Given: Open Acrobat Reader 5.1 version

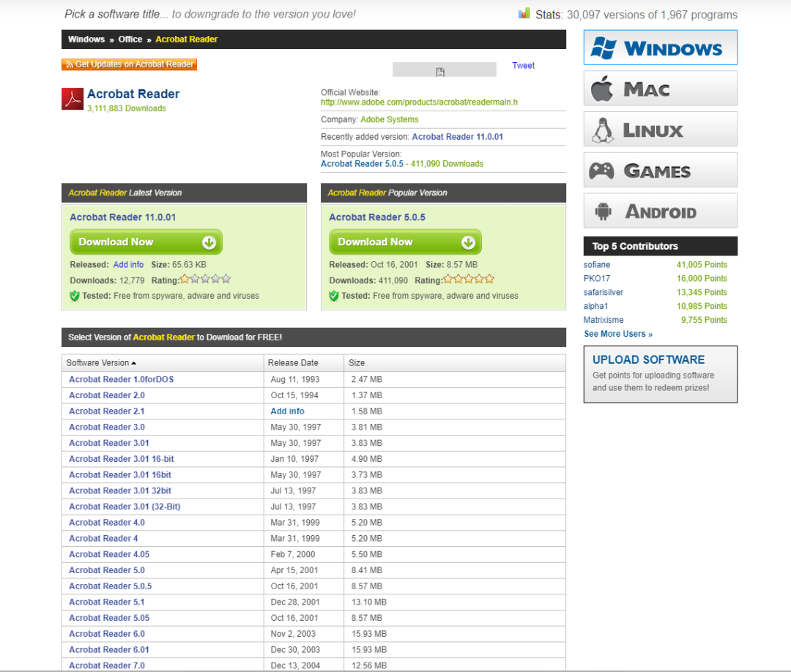Looking at the screenshot, I should coord(106,602).
